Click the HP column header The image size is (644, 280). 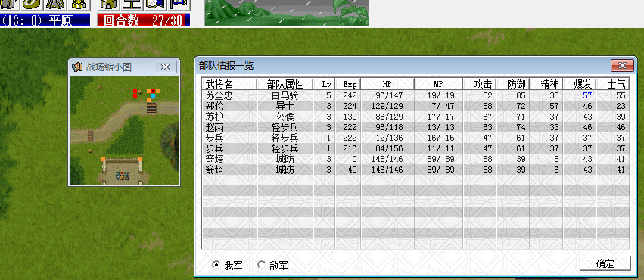(x=387, y=84)
